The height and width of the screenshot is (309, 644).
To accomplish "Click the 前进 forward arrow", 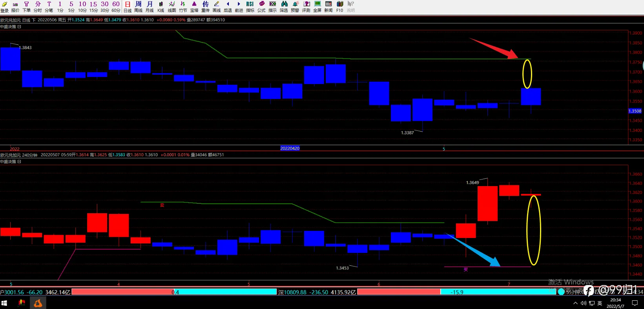I will (x=239, y=7).
